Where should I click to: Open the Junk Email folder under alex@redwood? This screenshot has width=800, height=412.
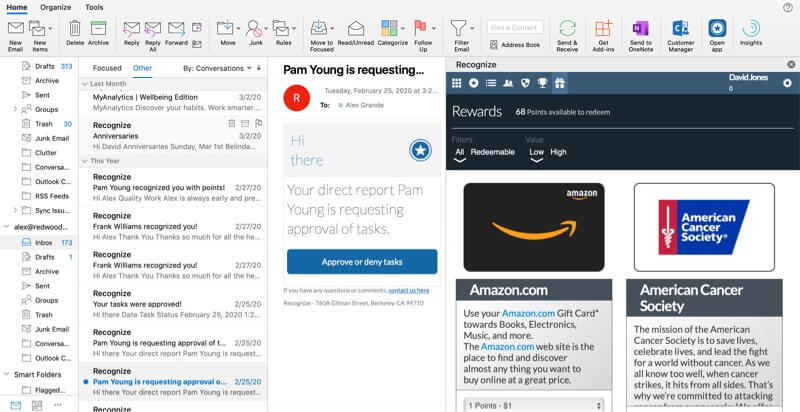tap(52, 329)
